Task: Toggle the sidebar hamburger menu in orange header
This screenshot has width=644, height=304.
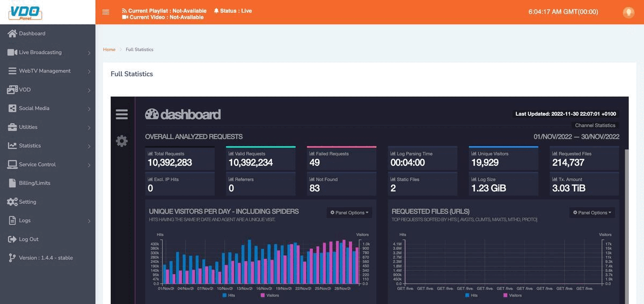Action: 106,12
